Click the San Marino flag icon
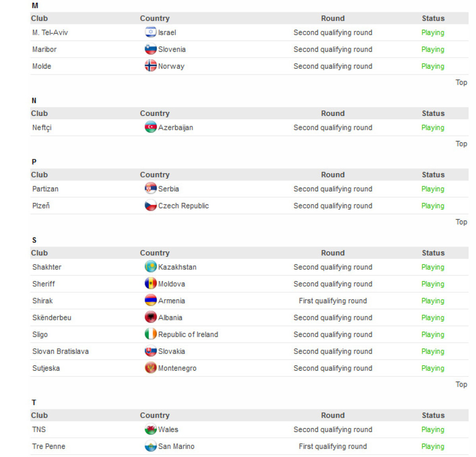Screen dimensions: 476x457 (x=150, y=446)
